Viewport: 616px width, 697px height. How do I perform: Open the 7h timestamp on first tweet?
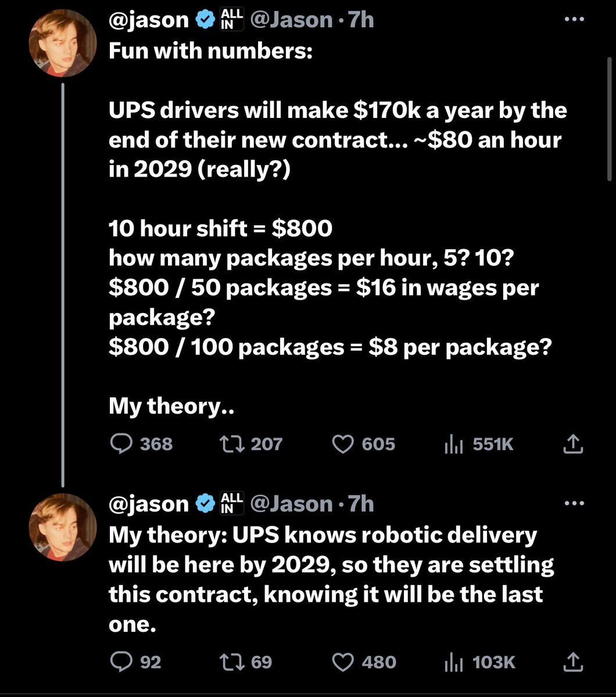tap(360, 20)
